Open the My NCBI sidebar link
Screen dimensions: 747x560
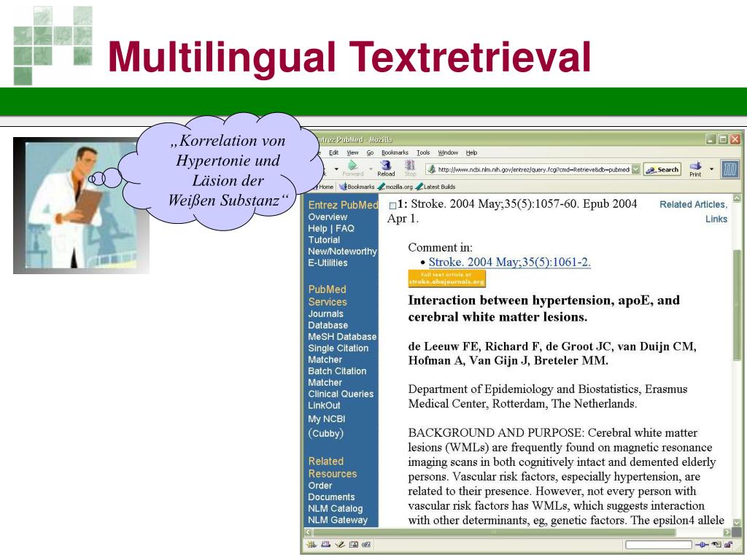(x=326, y=419)
